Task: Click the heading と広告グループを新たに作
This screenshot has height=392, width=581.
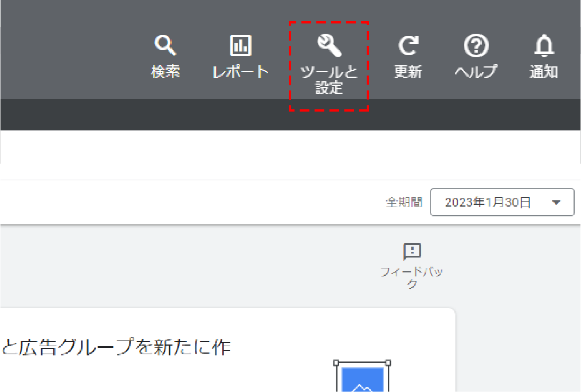Action: (116, 347)
